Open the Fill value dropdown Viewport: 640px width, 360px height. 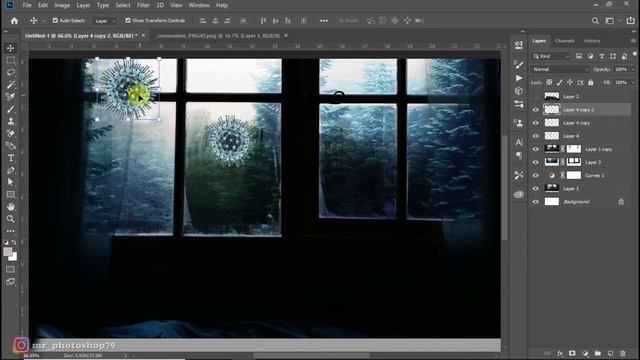[633, 82]
